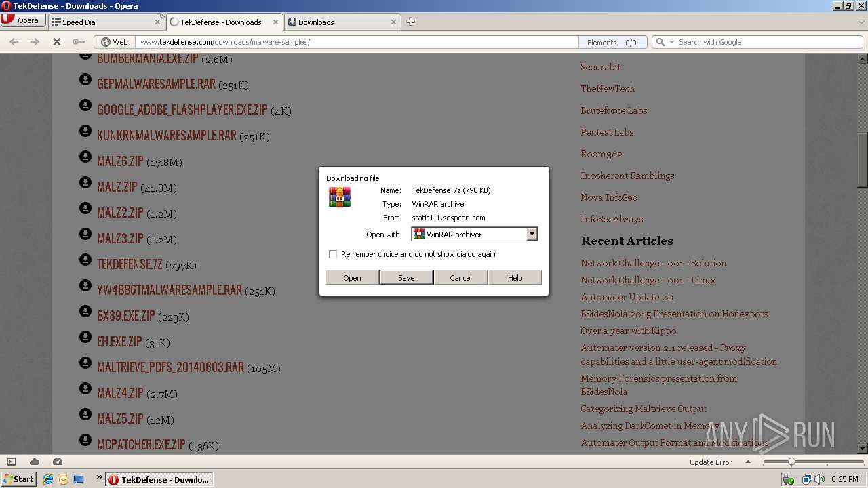Image resolution: width=868 pixels, height=488 pixels.
Task: Click download icon beside MALZ6.ZIP
Action: 85,157
